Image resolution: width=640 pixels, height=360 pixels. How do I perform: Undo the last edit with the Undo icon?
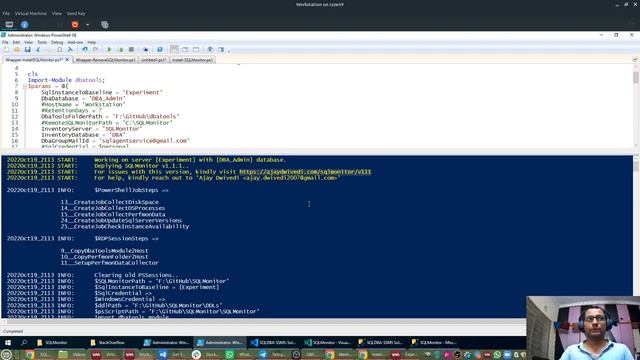tap(84, 49)
